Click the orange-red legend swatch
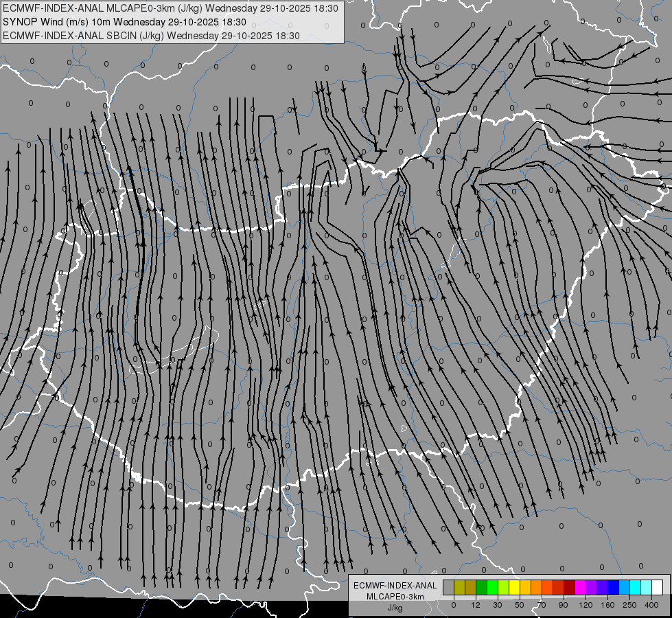The image size is (672, 618). [x=547, y=587]
